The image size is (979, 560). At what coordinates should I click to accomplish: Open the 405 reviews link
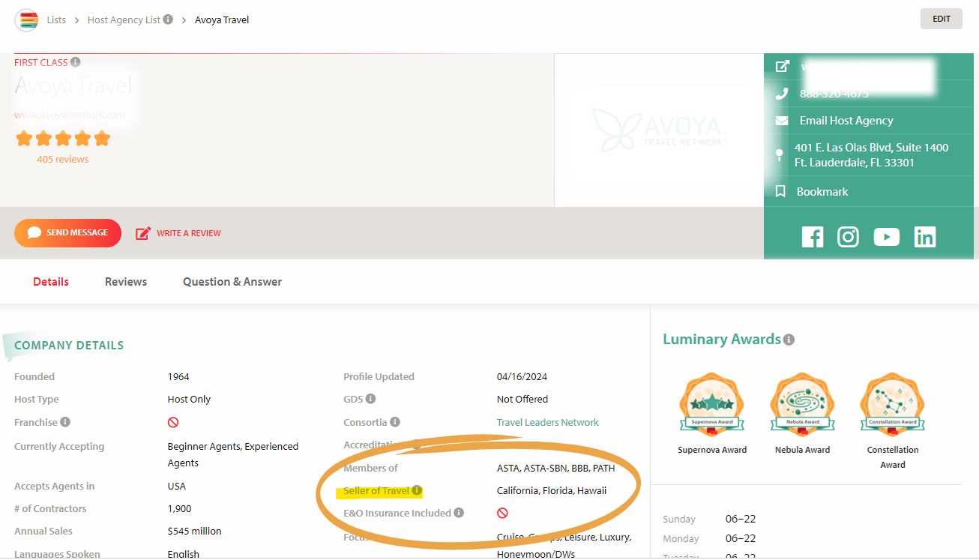point(63,159)
